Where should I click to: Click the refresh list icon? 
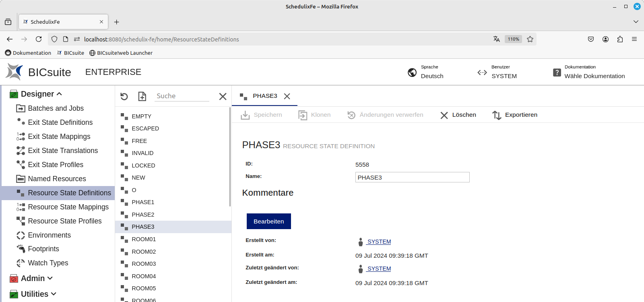point(124,96)
